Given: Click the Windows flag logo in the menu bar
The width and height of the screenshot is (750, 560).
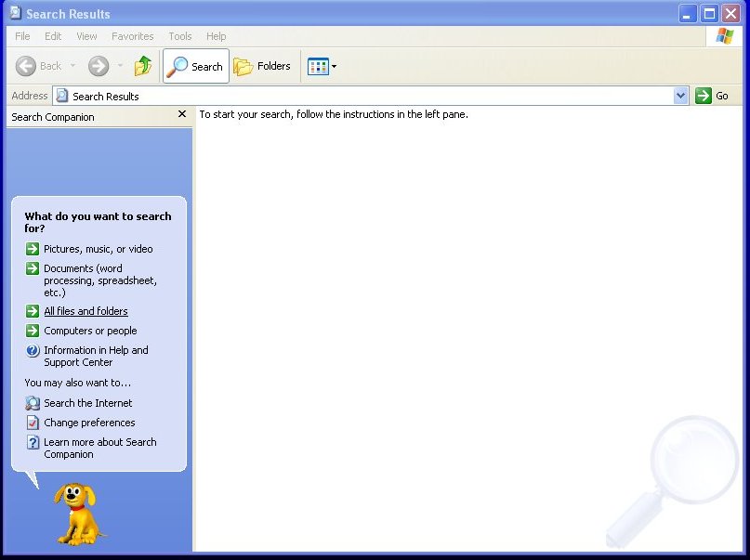Looking at the screenshot, I should [x=725, y=36].
